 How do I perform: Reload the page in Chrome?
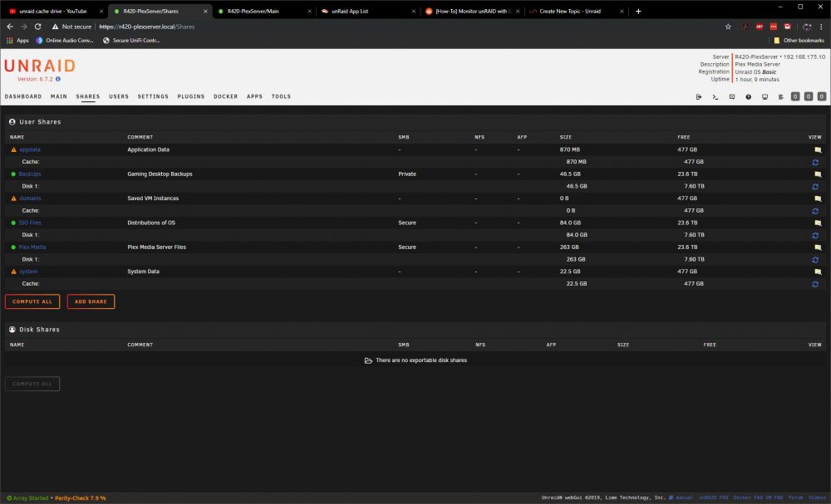37,27
